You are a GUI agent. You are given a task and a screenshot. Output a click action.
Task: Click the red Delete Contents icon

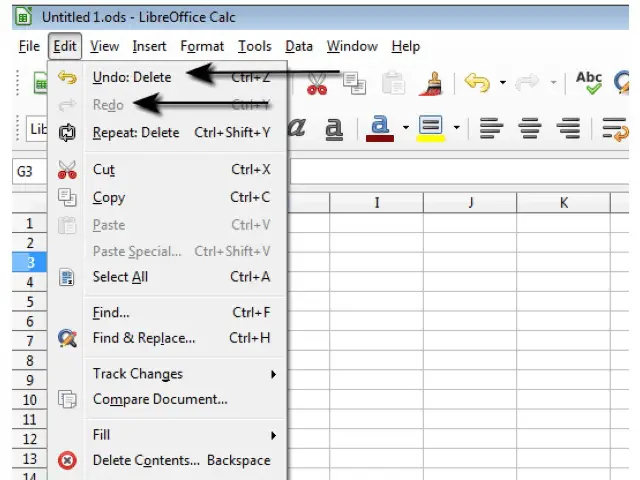(67, 460)
